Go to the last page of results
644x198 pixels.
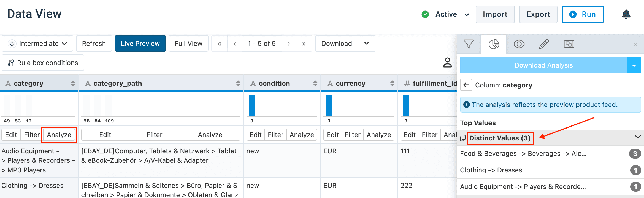(304, 44)
